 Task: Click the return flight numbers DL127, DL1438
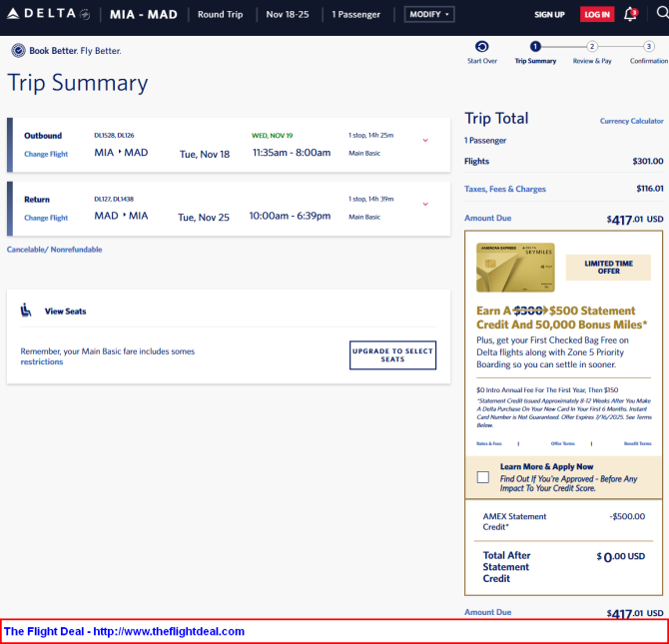pos(114,199)
